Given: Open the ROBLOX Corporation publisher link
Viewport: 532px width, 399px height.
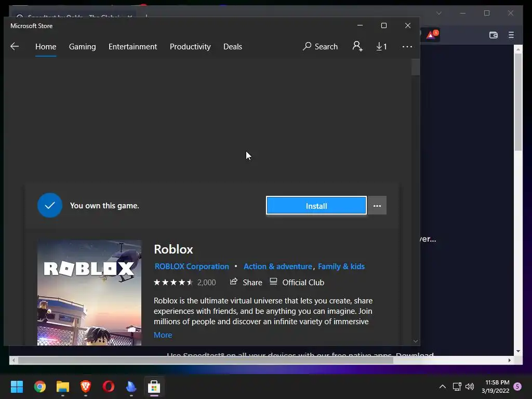Looking at the screenshot, I should [192, 267].
